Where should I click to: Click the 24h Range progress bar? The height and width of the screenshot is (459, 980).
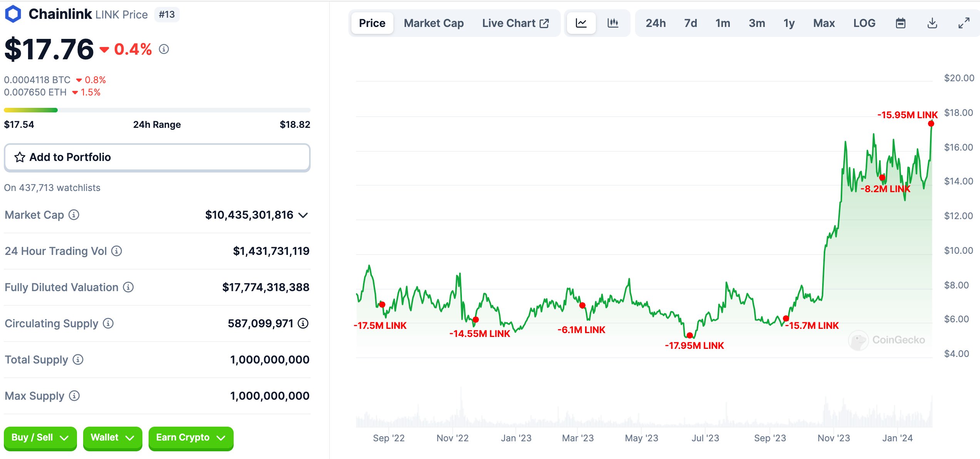157,110
